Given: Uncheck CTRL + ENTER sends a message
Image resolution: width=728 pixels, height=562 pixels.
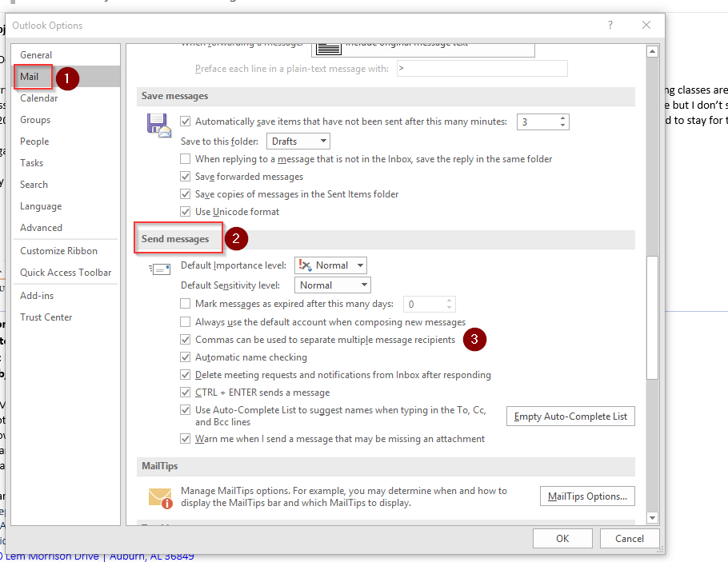Looking at the screenshot, I should pyautogui.click(x=186, y=393).
